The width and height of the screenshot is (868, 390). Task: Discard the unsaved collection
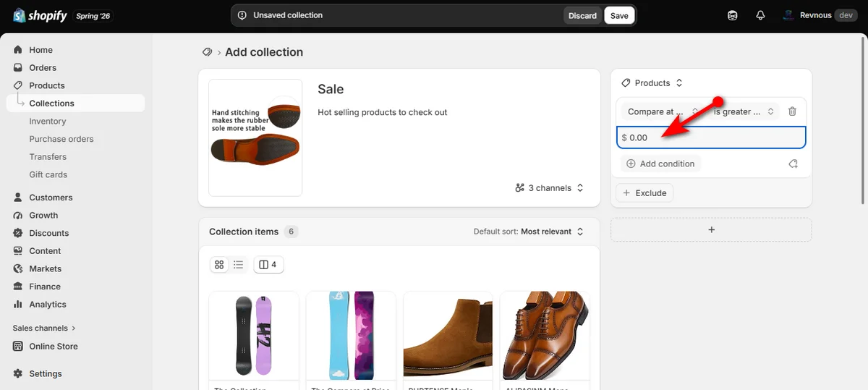(582, 15)
